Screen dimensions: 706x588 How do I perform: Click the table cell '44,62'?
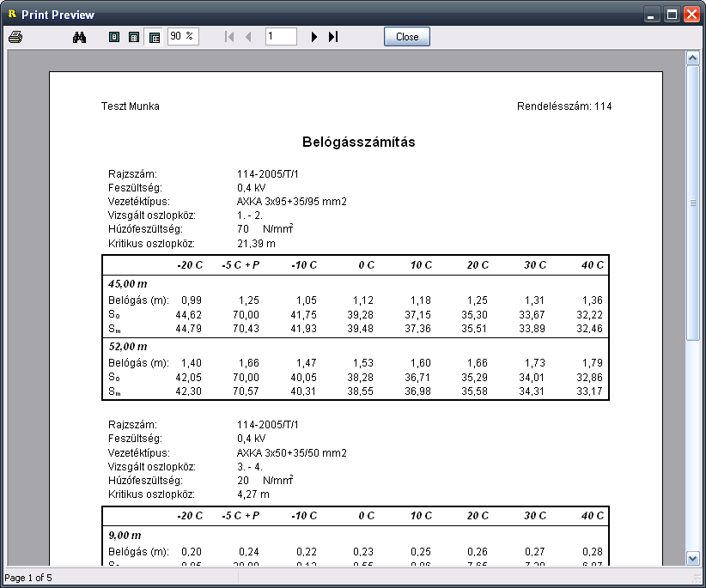coord(189,315)
